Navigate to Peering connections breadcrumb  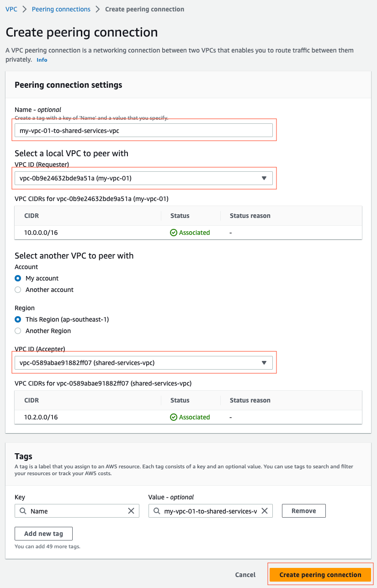(61, 9)
